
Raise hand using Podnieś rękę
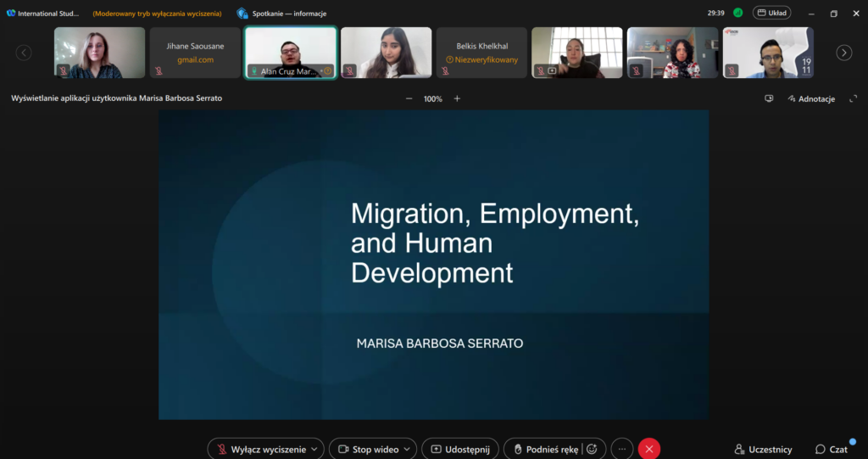tap(546, 449)
